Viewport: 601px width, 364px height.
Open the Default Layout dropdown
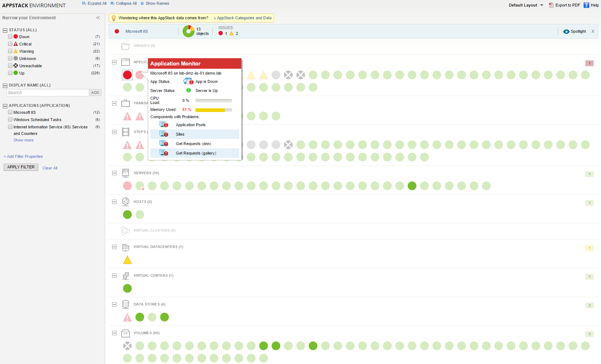[525, 5]
